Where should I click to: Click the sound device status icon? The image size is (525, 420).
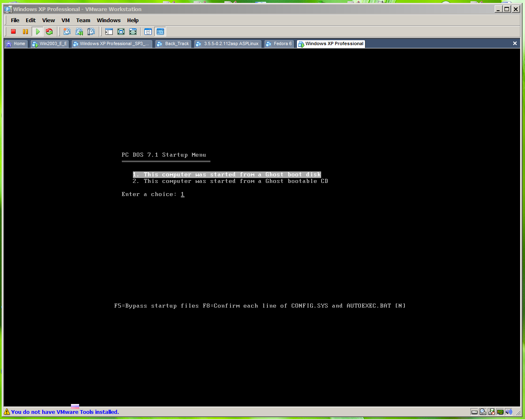(x=509, y=412)
